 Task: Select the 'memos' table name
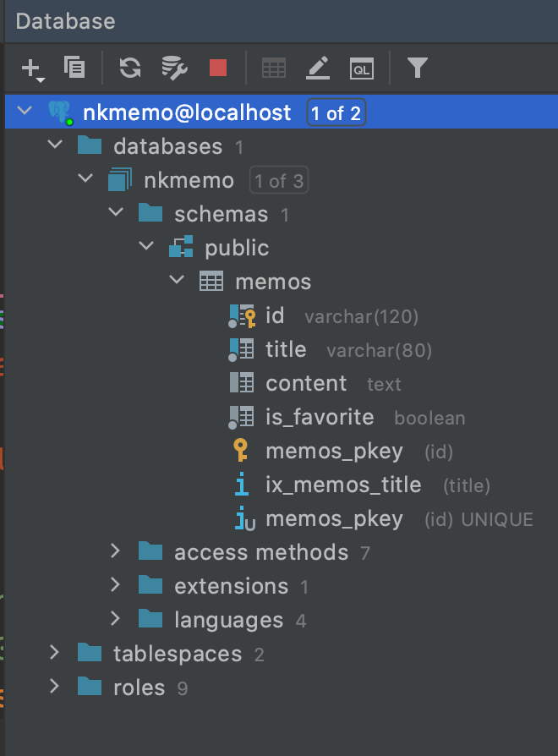[x=273, y=282]
